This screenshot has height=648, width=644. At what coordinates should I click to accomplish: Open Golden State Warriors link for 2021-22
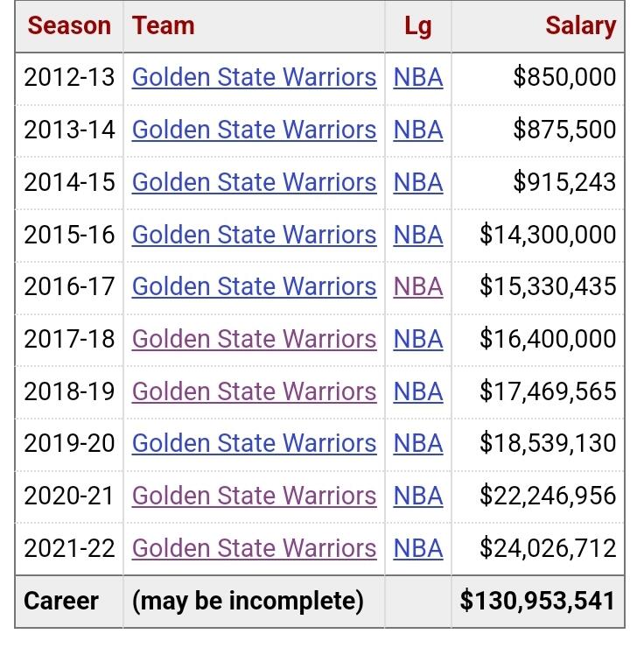point(254,549)
